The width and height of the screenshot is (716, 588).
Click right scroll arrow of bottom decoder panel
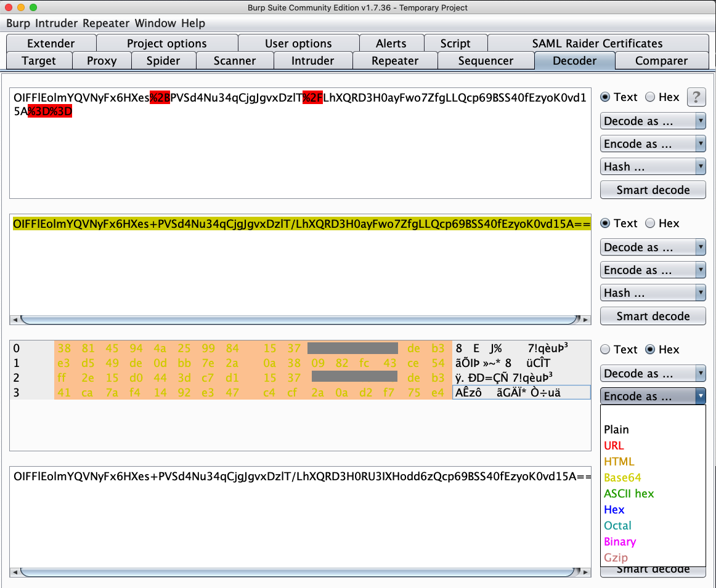coord(586,572)
